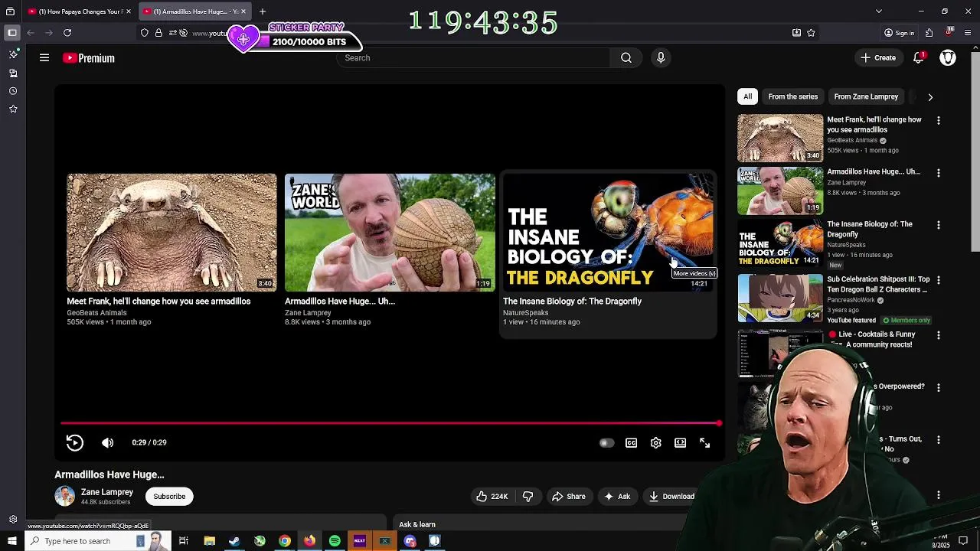Open options for Live Cocktails video
980x551 pixels.
pyautogui.click(x=939, y=335)
